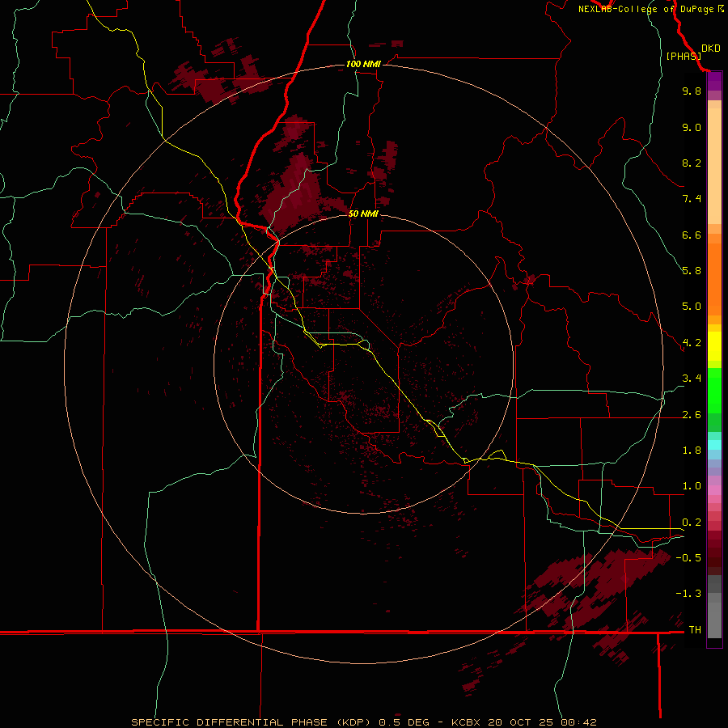The width and height of the screenshot is (728, 728).
Task: Click the 50 NMI range ring label
Action: (363, 214)
